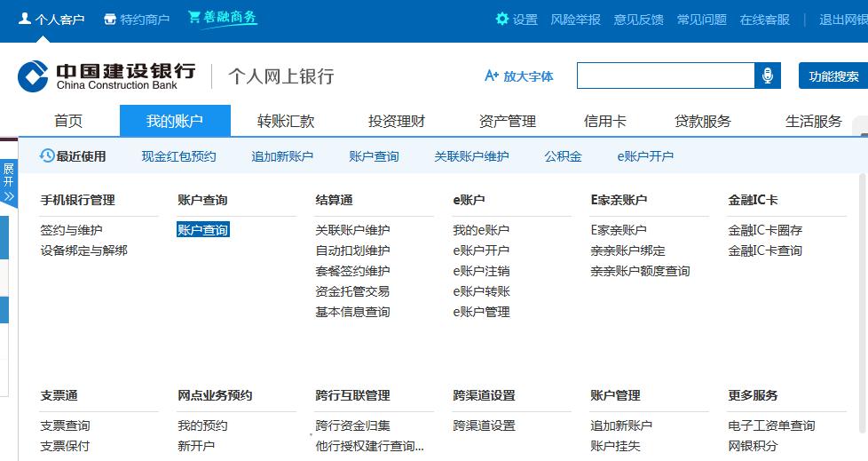Click 意见反馈 in the top bar
Image resolution: width=868 pixels, height=461 pixels.
pyautogui.click(x=638, y=20)
